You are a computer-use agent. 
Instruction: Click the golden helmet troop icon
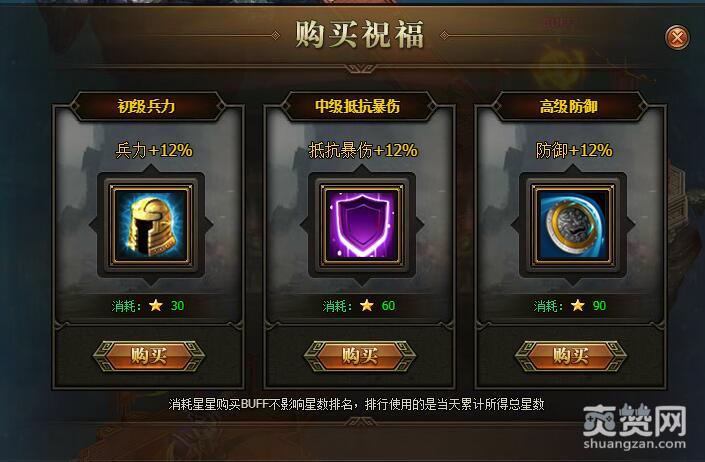[151, 225]
